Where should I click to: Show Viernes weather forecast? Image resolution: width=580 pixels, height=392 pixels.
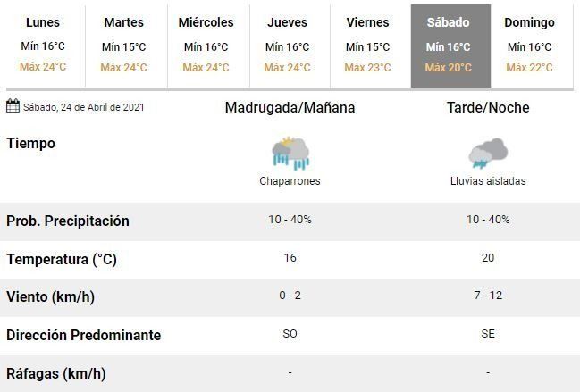(x=367, y=45)
